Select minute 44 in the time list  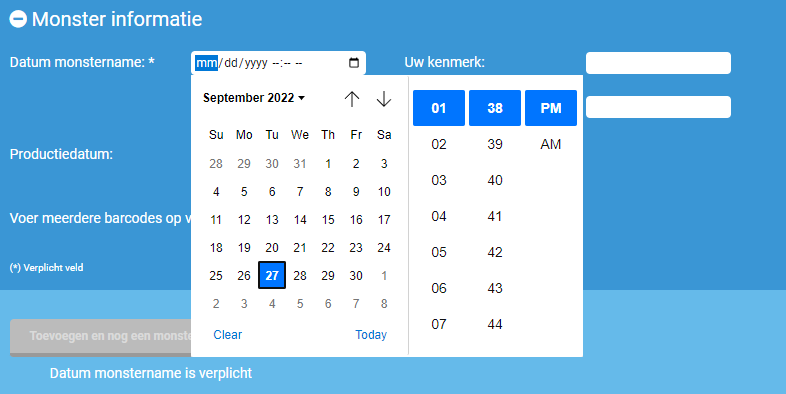[495, 324]
